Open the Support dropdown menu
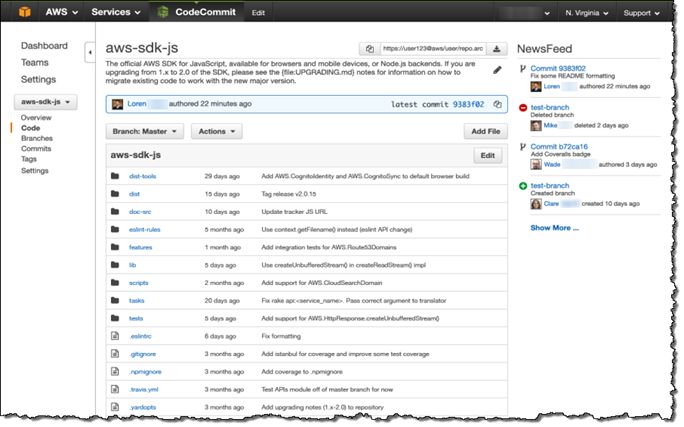This screenshot has height=427, width=684. point(641,13)
